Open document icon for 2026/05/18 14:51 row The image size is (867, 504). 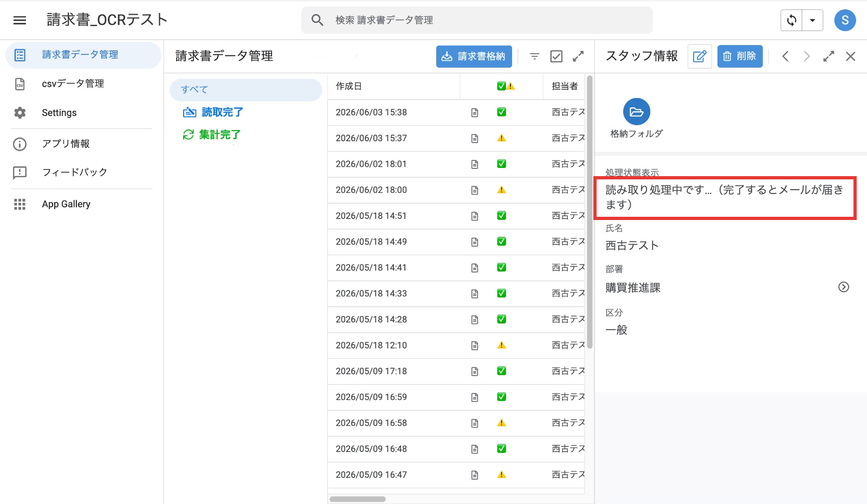[x=475, y=216]
